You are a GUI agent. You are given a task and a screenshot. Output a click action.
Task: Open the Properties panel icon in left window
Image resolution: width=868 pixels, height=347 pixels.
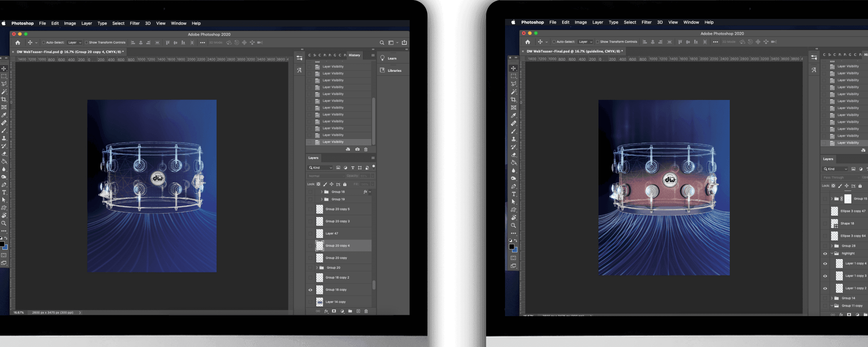[299, 58]
